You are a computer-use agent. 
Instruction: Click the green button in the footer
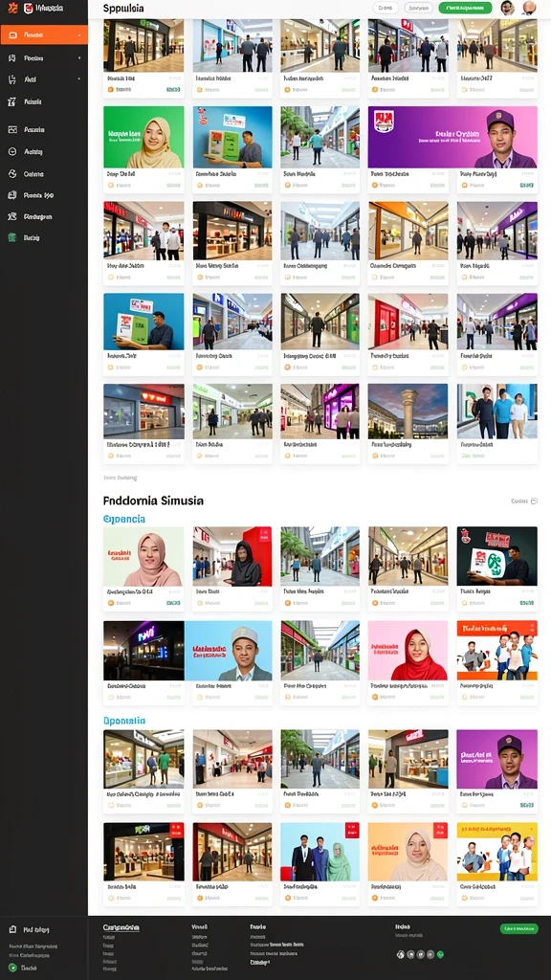pyautogui.click(x=518, y=928)
